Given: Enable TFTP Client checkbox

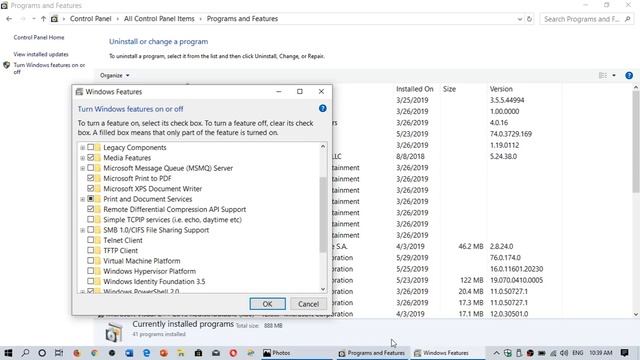Looking at the screenshot, I should coord(91,250).
